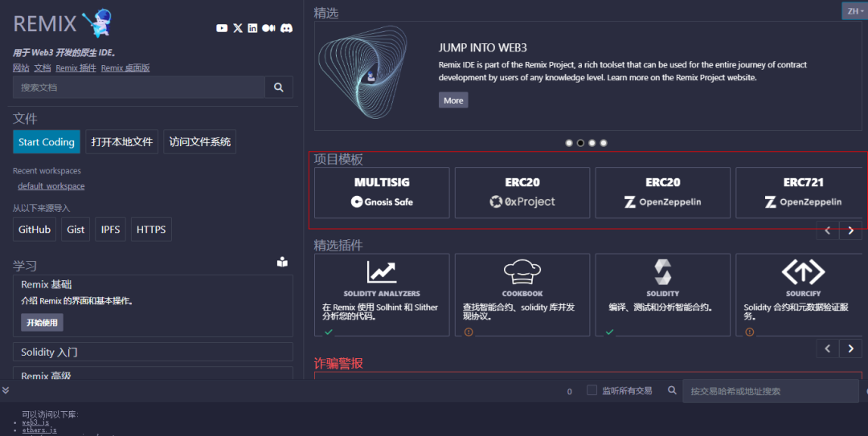This screenshot has width=868, height=436.
Task: Open the Discord social icon
Action: [x=286, y=28]
